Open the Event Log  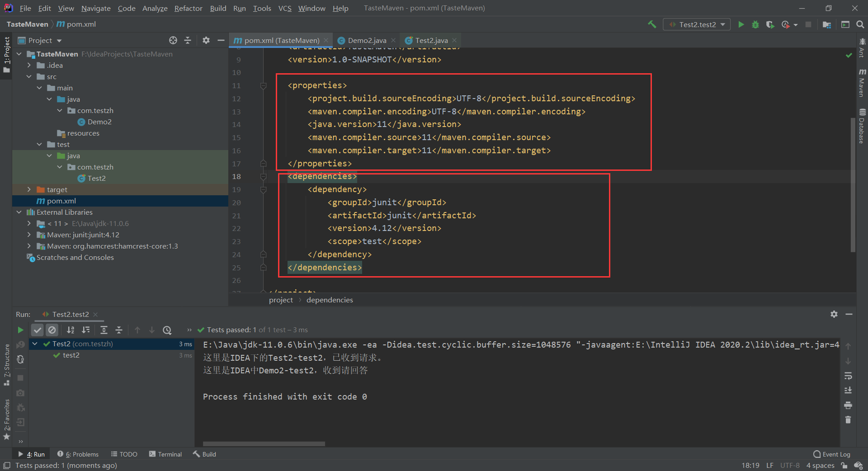click(832, 454)
